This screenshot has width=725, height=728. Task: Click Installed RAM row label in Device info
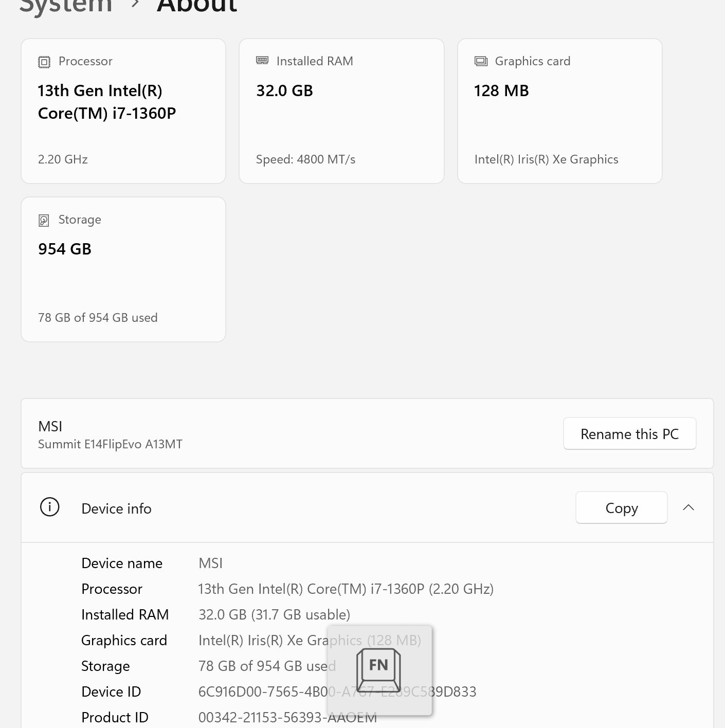point(125,614)
